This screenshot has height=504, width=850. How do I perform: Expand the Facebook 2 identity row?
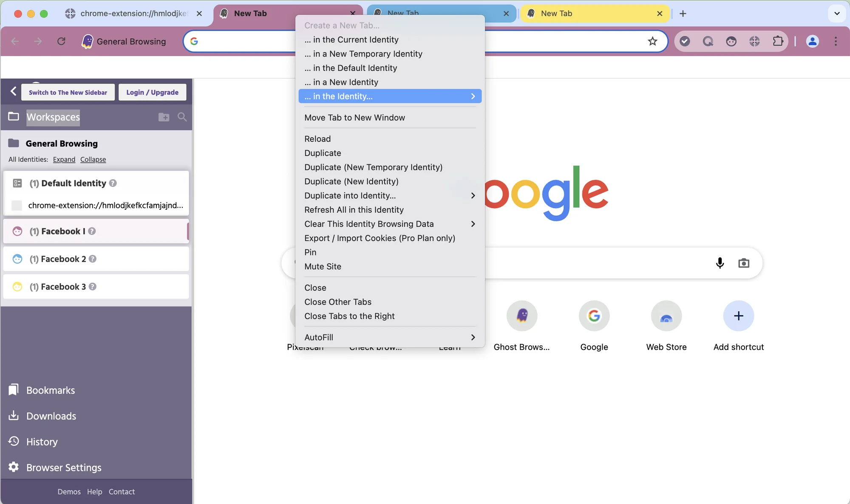coord(96,259)
